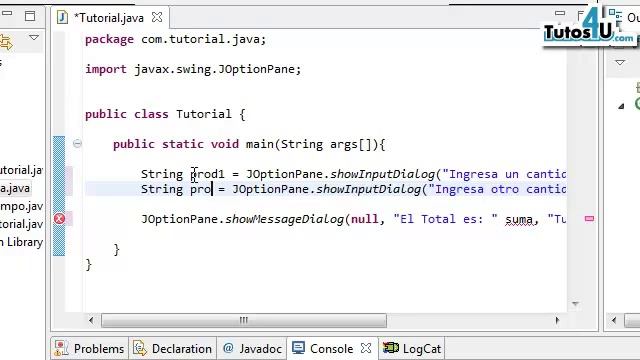Open the Declaration view tab
Viewport: 640px width, 360px height.
coord(173,349)
